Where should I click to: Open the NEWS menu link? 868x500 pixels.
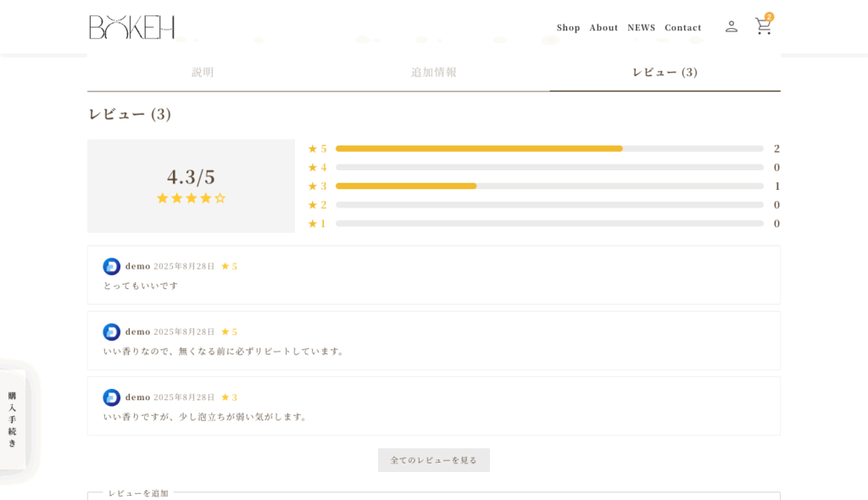[x=641, y=28]
